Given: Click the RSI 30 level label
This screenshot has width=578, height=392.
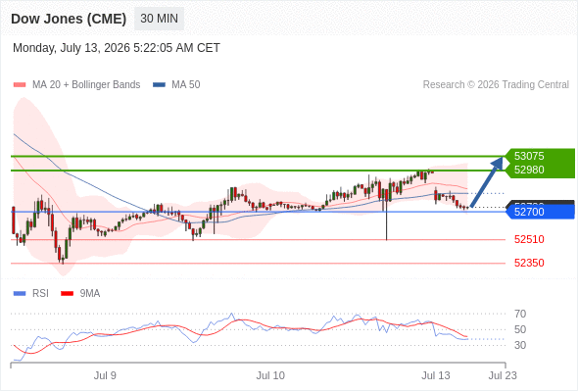Looking at the screenshot, I should click(520, 345).
